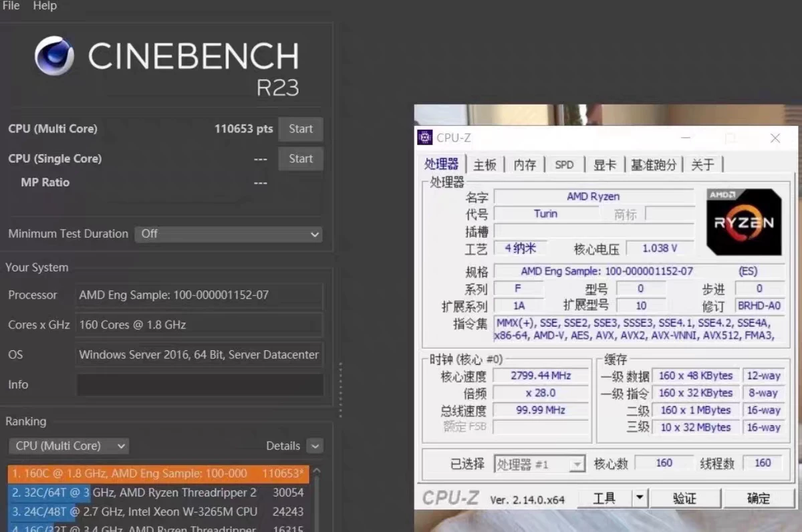802x532 pixels.
Task: Click the 160 x 48 KBytes L1 data value
Action: pos(696,376)
